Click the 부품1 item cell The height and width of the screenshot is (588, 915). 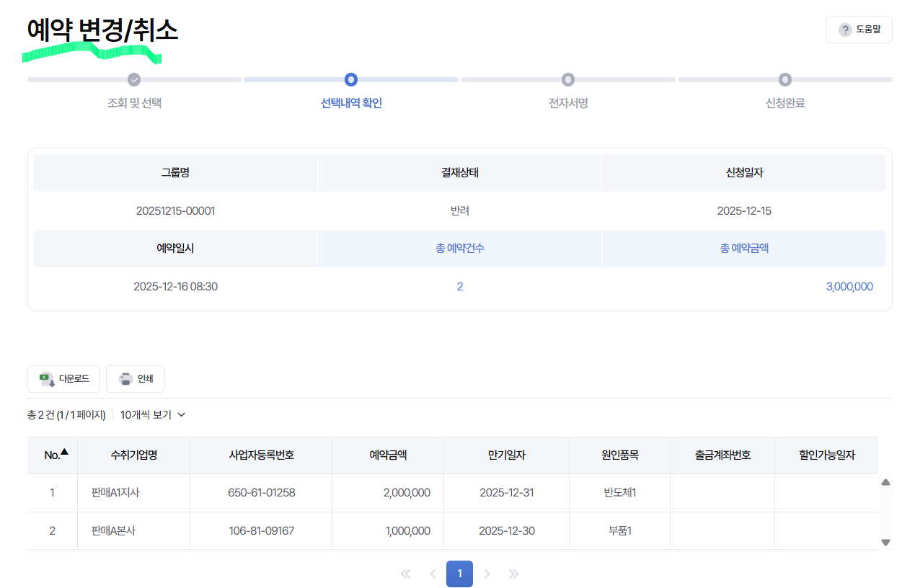(620, 531)
